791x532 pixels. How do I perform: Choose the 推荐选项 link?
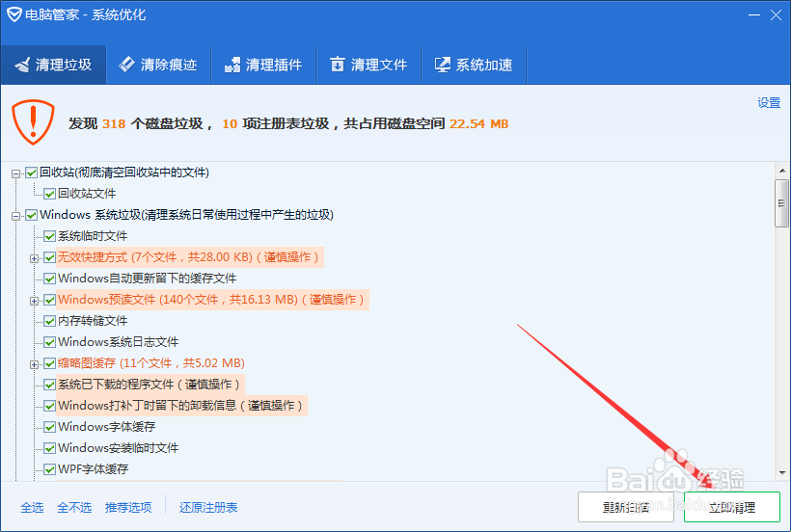point(128,507)
